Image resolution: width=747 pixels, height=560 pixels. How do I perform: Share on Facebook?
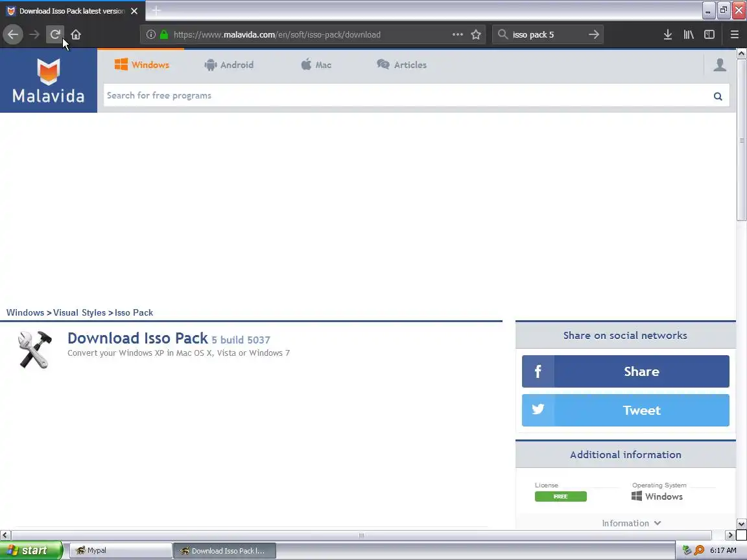pos(626,371)
